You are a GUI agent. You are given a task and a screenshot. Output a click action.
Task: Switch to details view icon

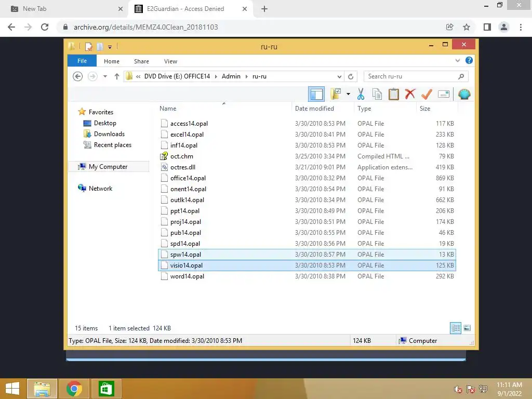click(455, 328)
